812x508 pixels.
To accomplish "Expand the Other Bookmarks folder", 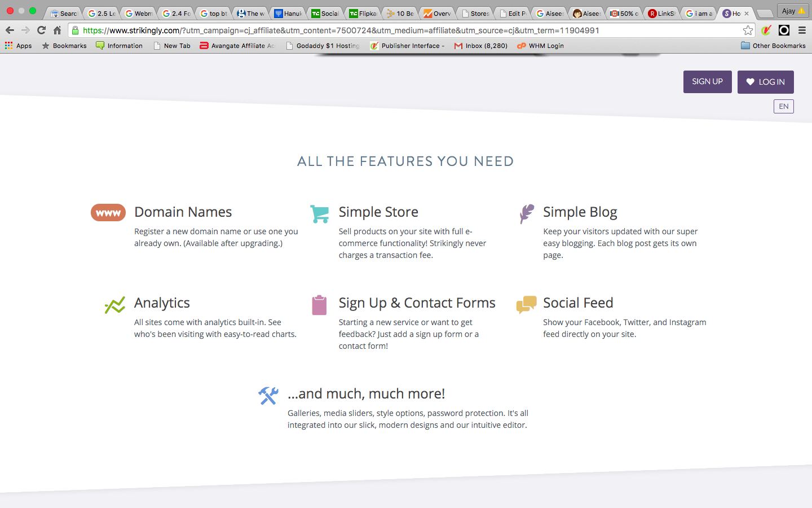I will (x=773, y=46).
